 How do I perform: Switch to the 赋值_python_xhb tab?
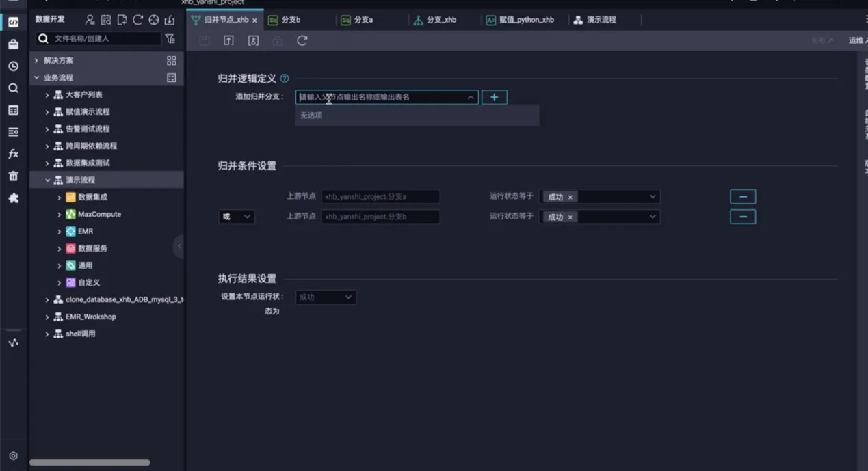click(520, 21)
